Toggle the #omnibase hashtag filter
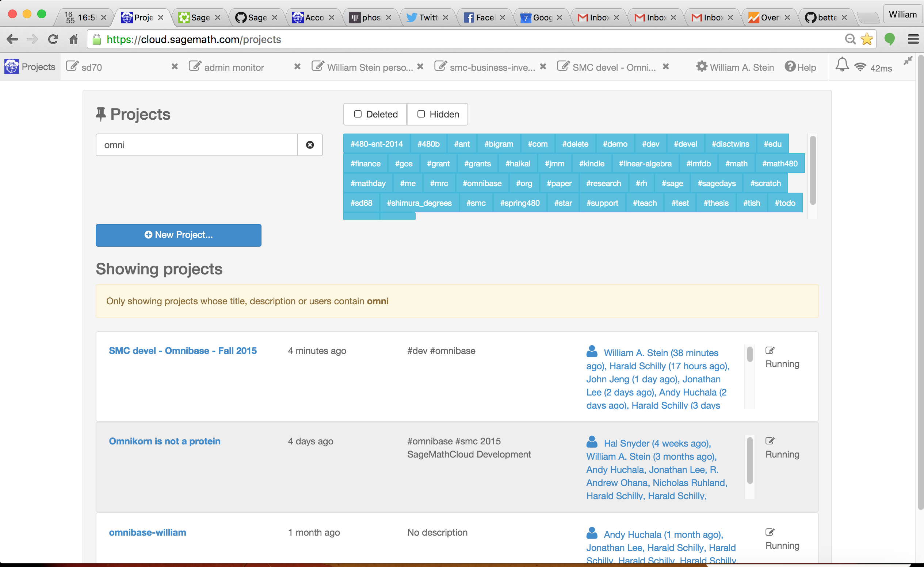Image resolution: width=924 pixels, height=567 pixels. click(481, 184)
